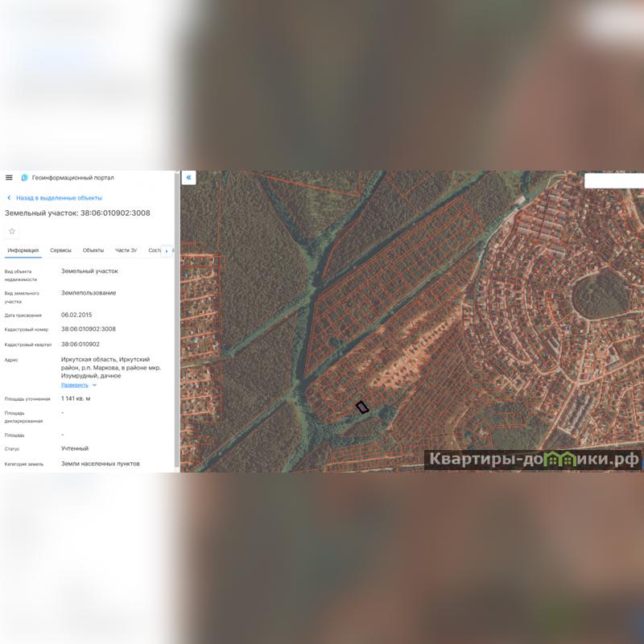This screenshot has width=644, height=644.
Task: Switch to the Сервисы tab
Action: tap(60, 250)
